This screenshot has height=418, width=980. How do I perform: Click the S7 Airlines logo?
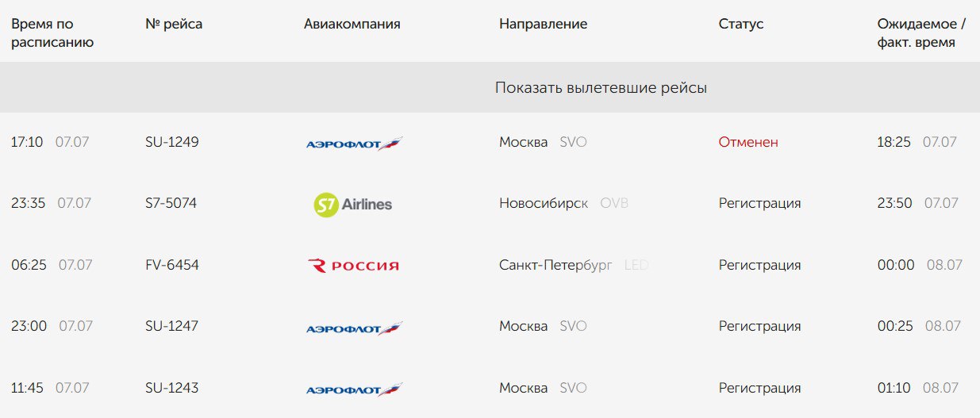point(353,205)
